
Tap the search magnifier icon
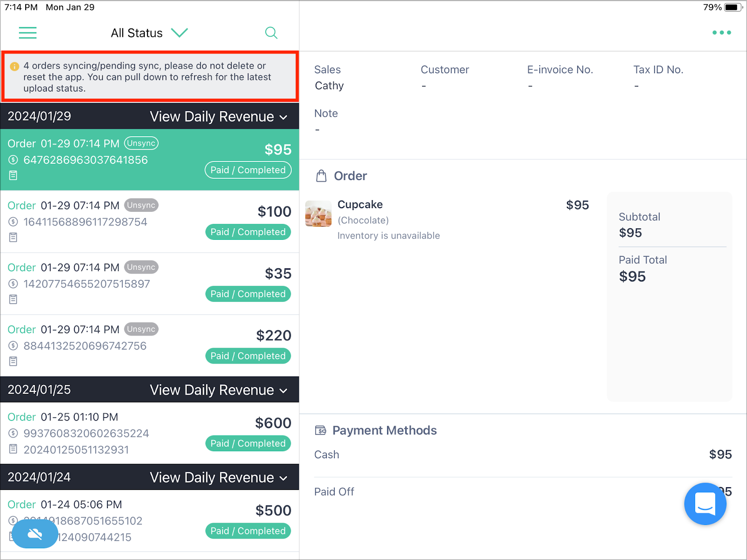[271, 33]
